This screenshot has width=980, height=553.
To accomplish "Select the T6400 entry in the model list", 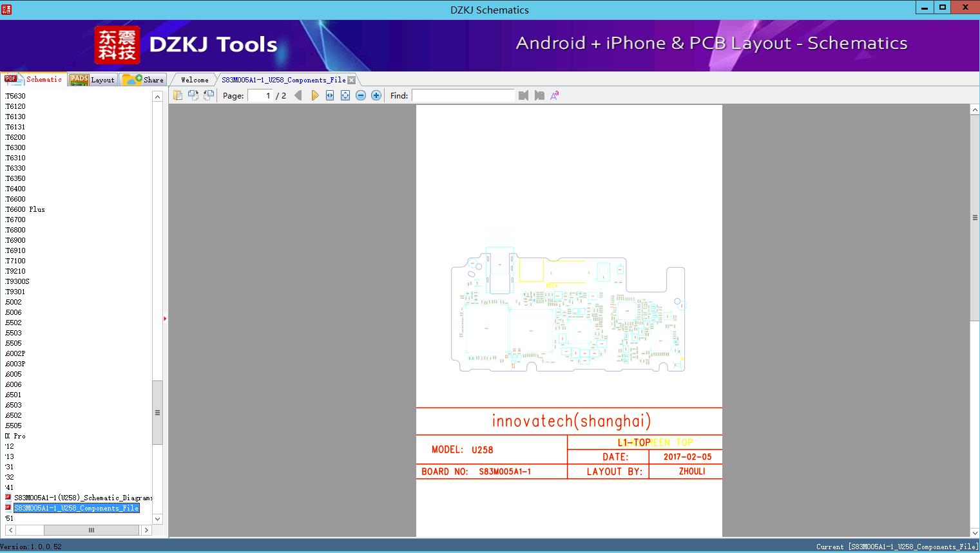I will click(15, 189).
